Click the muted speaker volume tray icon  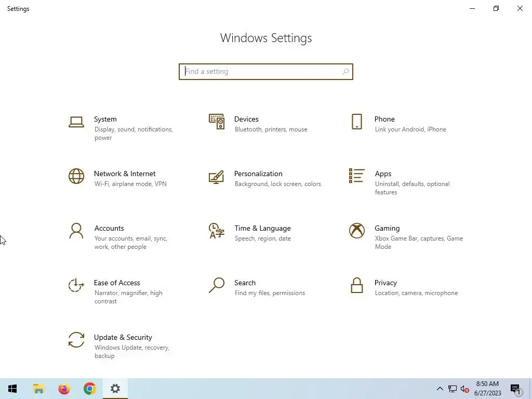(465, 389)
